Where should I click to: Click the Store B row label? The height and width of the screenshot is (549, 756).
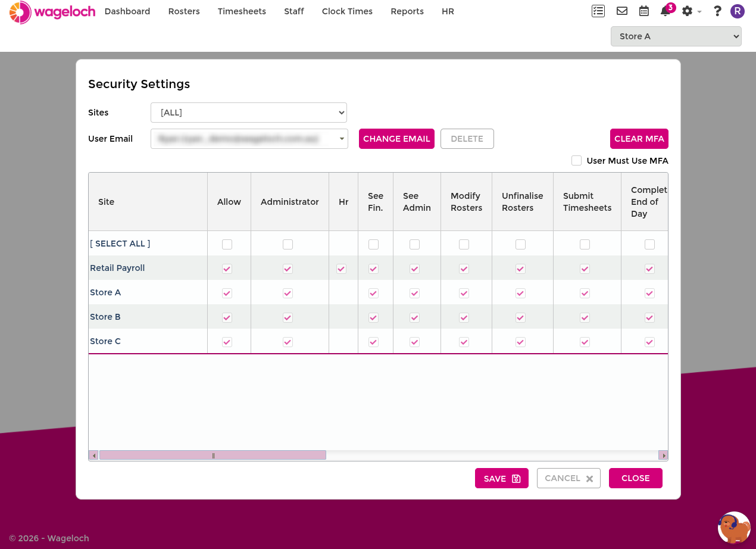[105, 317]
